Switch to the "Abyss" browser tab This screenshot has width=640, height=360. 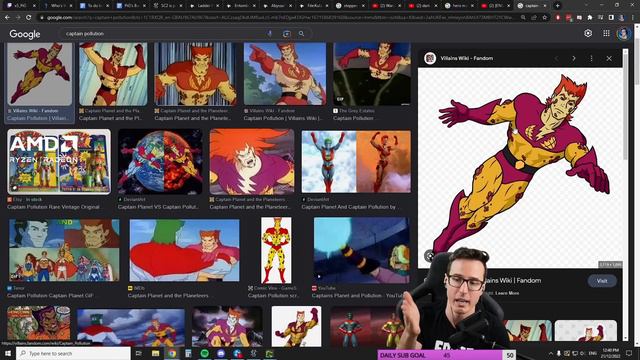pyautogui.click(x=278, y=6)
